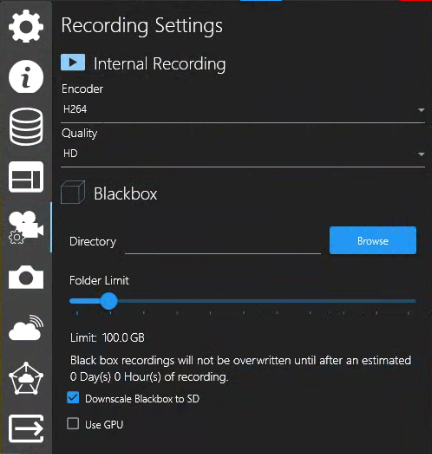Open the info page in sidebar
432x454 pixels.
(26, 77)
